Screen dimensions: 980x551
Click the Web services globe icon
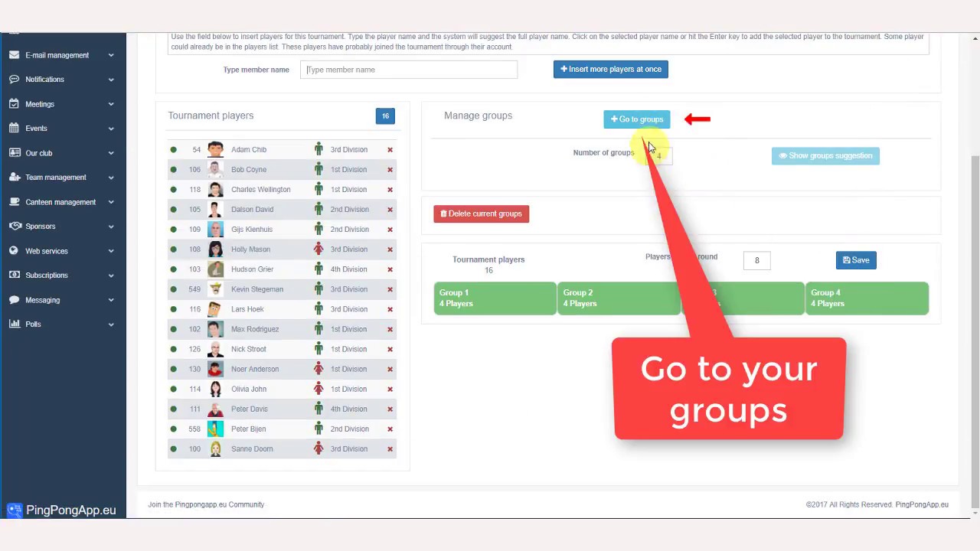click(14, 251)
